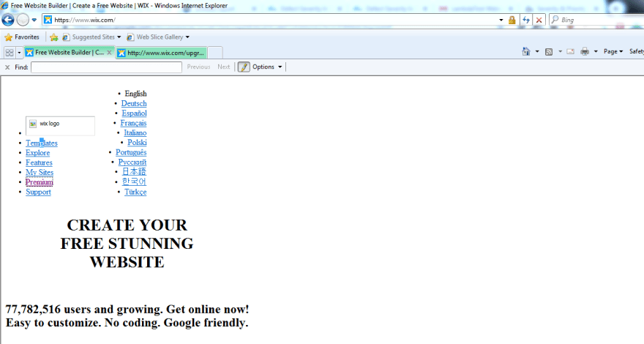The width and height of the screenshot is (644, 344).
Task: Click the Wix favicon in the address bar
Action: pyautogui.click(x=48, y=20)
